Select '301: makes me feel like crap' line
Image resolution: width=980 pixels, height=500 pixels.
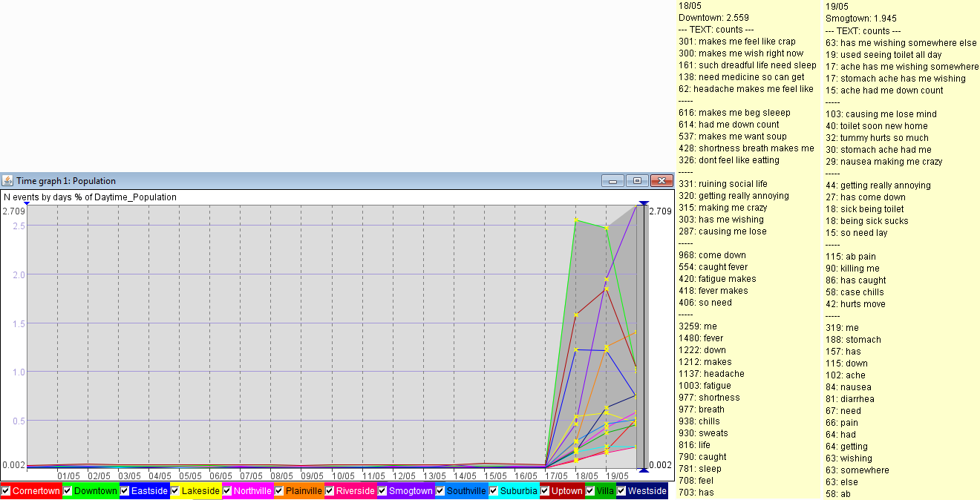[737, 42]
